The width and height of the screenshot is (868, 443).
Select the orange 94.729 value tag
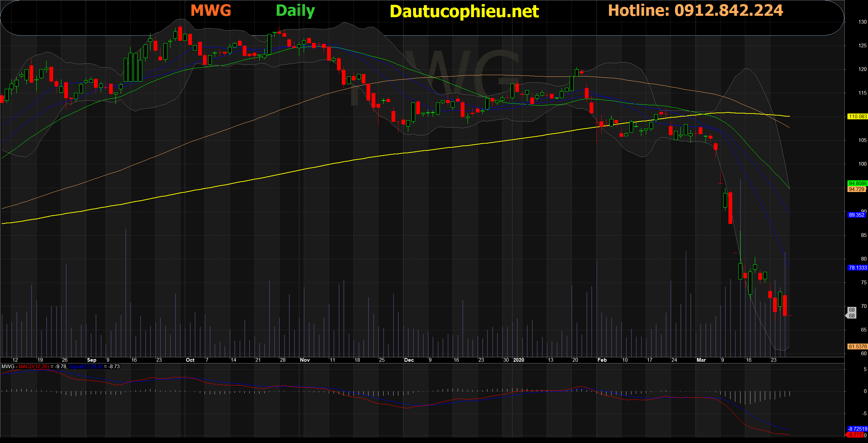(857, 189)
